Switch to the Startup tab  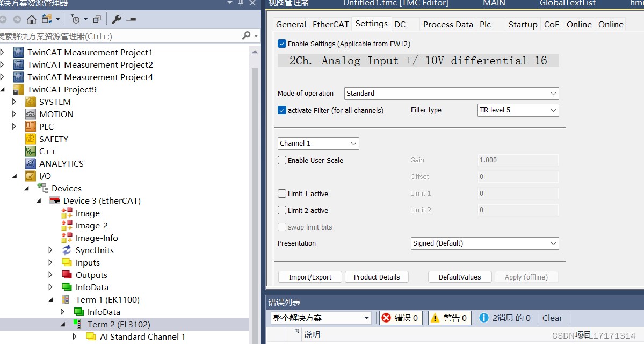point(523,24)
